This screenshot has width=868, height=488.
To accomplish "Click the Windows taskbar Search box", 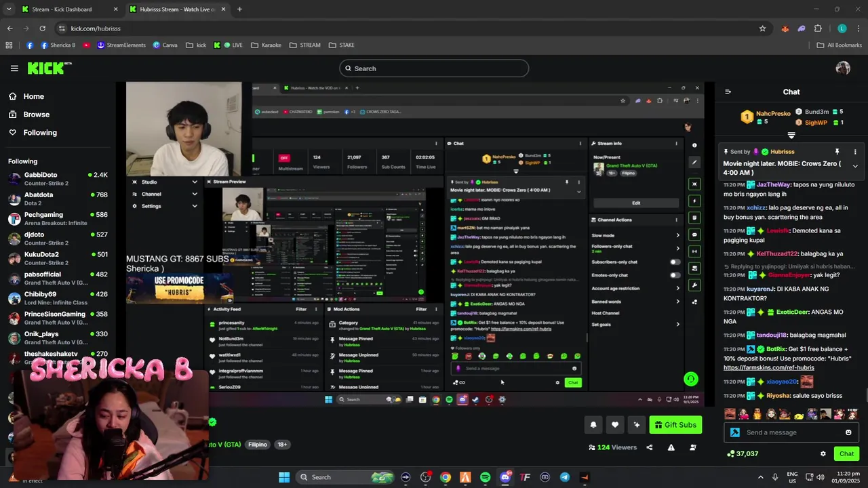I will click(346, 477).
